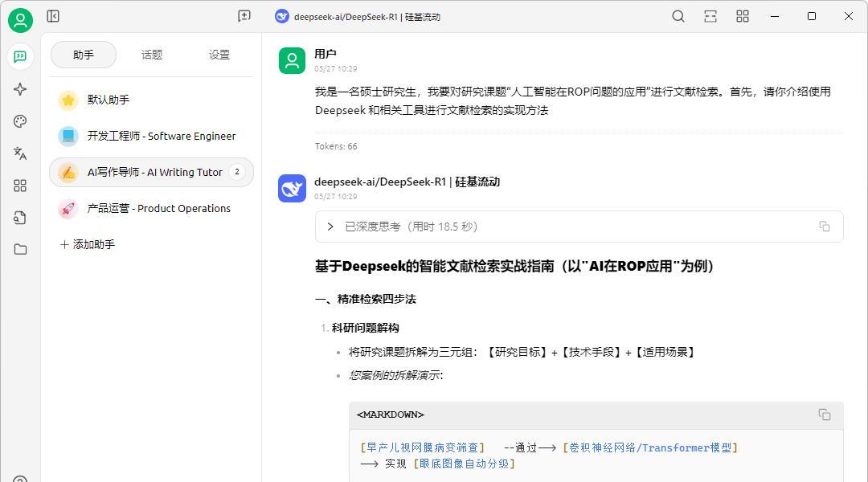Select the Product Operations assistant

(x=151, y=209)
